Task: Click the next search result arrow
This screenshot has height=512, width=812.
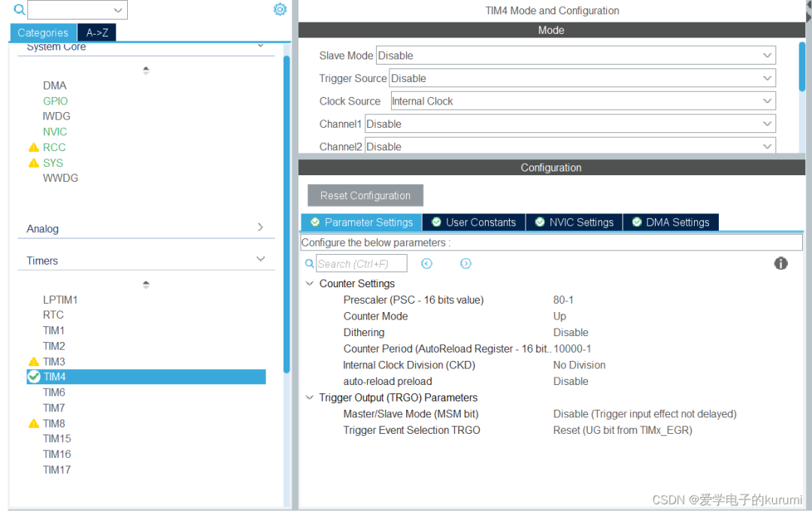Action: tap(465, 263)
